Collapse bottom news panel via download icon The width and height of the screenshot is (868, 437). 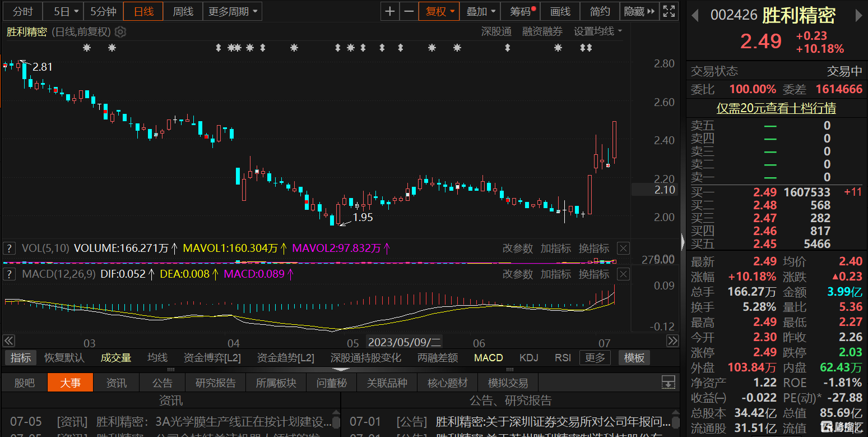668,383
